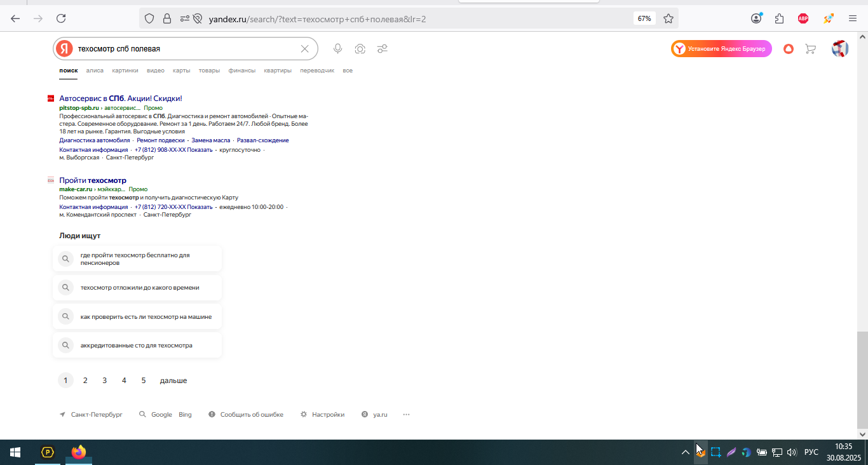Open Пройти техосмотр result title
The width and height of the screenshot is (868, 465).
click(x=93, y=180)
